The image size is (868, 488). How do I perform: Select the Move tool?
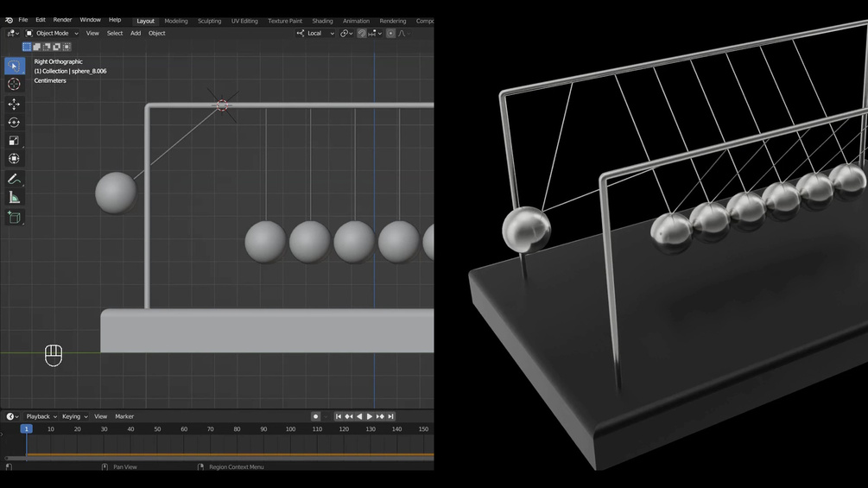tap(14, 104)
